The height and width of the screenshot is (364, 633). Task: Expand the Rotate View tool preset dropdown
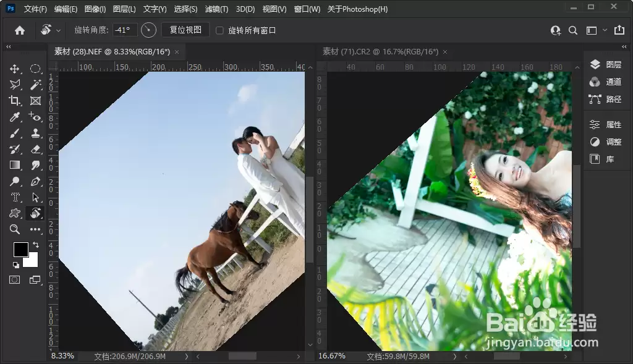tap(59, 30)
